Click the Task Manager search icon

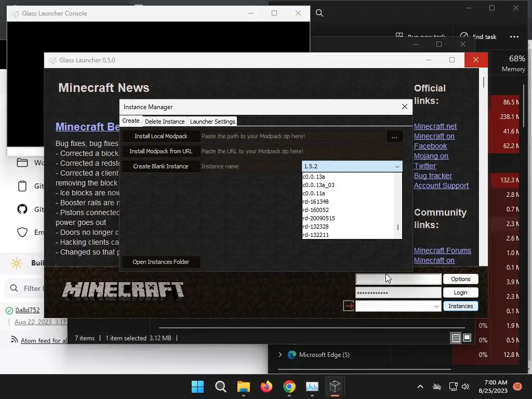[320, 13]
